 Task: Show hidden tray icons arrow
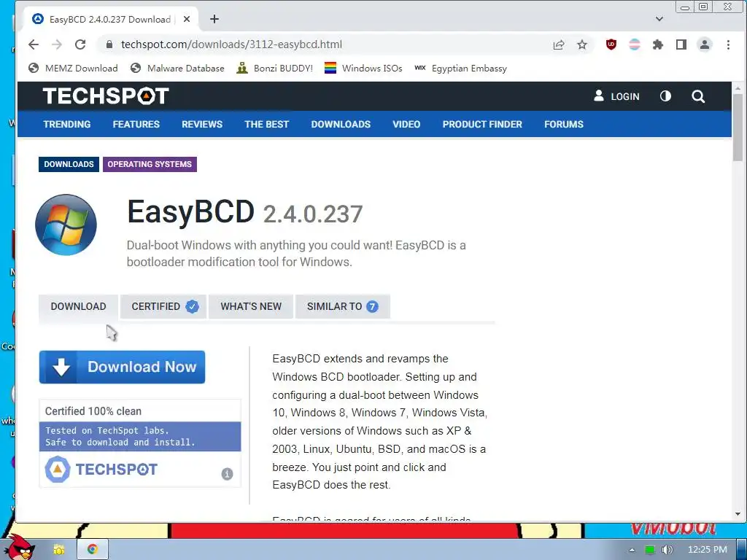632,550
